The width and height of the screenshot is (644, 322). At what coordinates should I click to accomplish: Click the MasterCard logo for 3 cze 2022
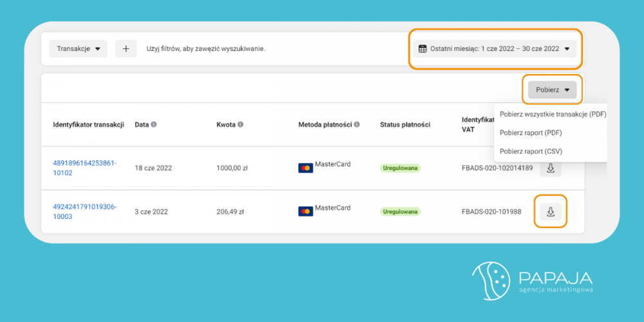(305, 211)
